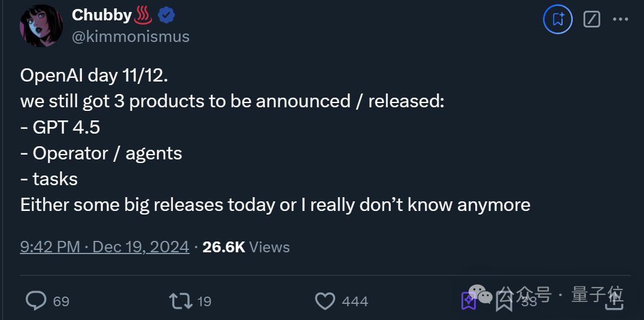View the 26.6K Views analytics
The height and width of the screenshot is (320, 644).
pos(246,247)
